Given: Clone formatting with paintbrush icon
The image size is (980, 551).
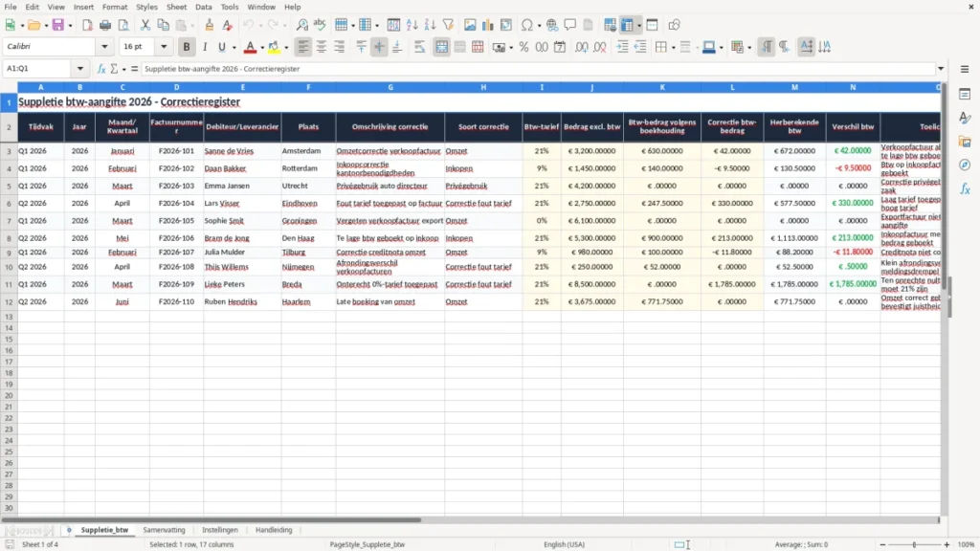Looking at the screenshot, I should point(210,25).
